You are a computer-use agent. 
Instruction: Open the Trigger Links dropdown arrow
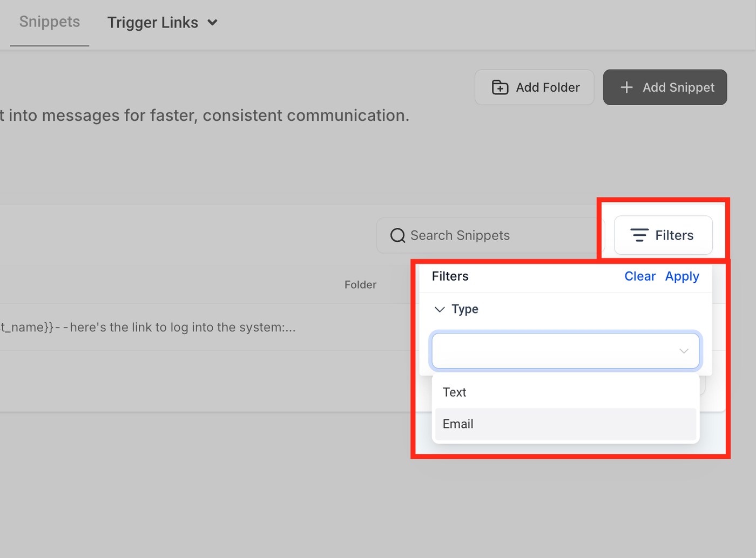[213, 23]
